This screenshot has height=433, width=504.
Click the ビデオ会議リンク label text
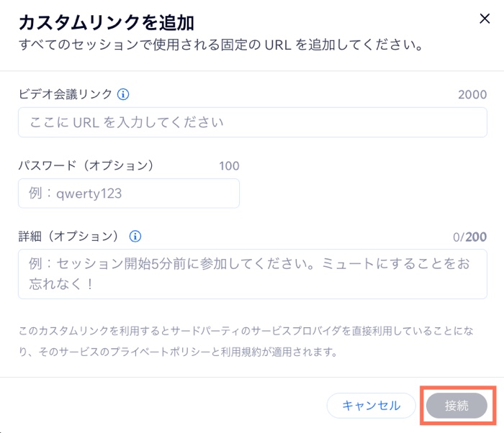[66, 94]
